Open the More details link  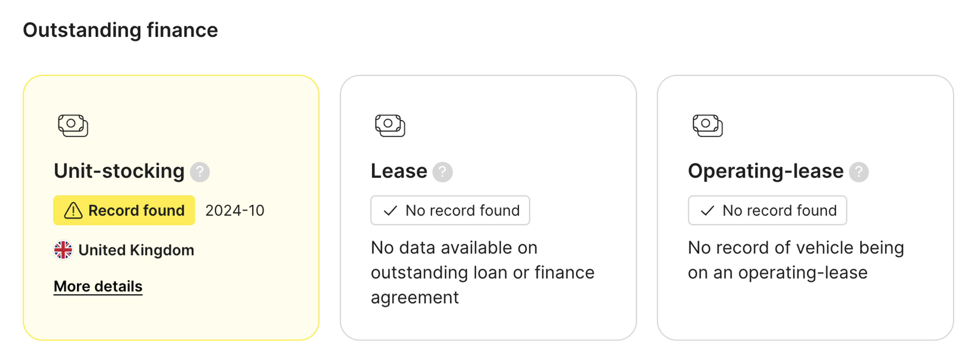click(x=98, y=286)
